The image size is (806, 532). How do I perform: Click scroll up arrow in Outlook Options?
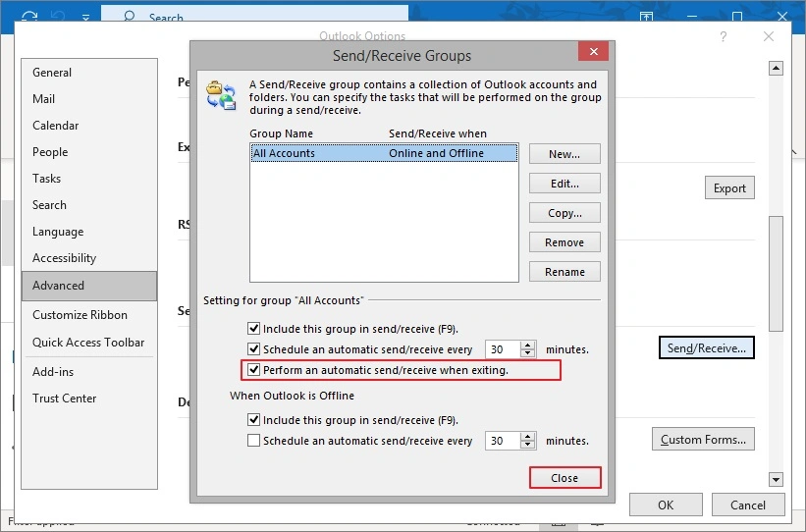coord(776,68)
